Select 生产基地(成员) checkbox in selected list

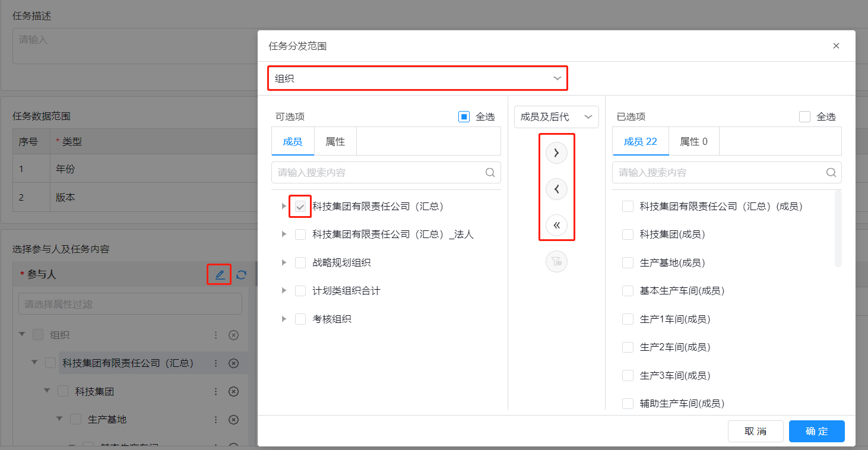point(628,262)
